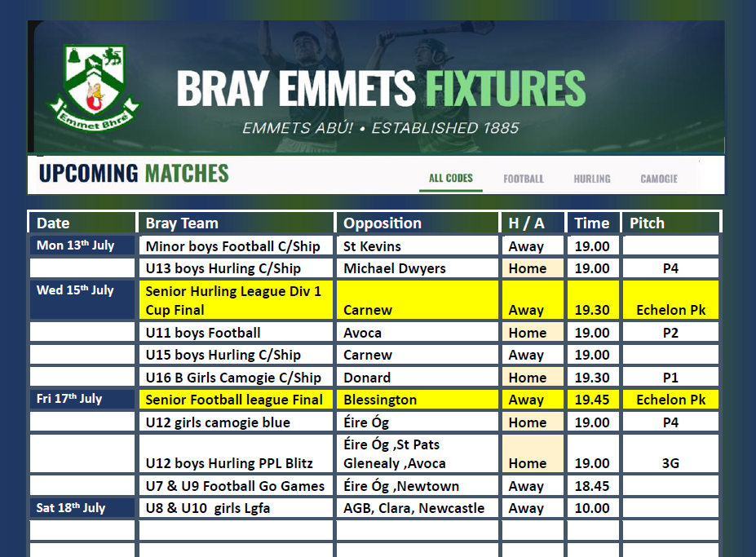Click the Opposition column header
The image size is (756, 557).
click(417, 223)
